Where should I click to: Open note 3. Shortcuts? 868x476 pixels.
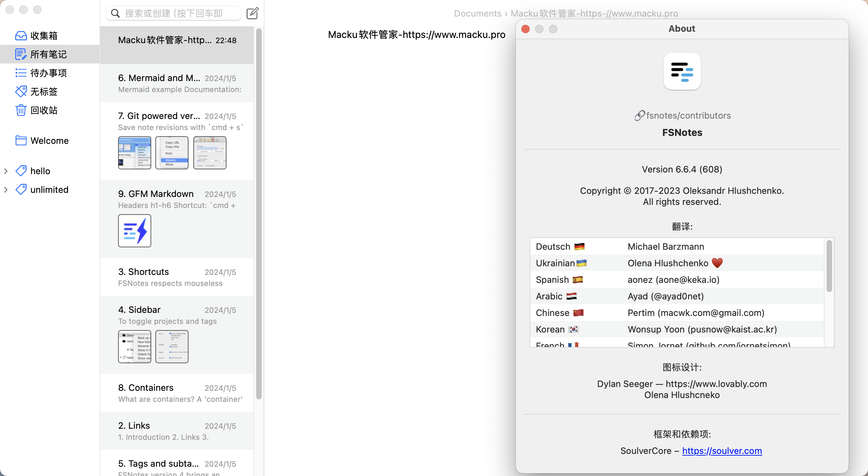click(177, 277)
